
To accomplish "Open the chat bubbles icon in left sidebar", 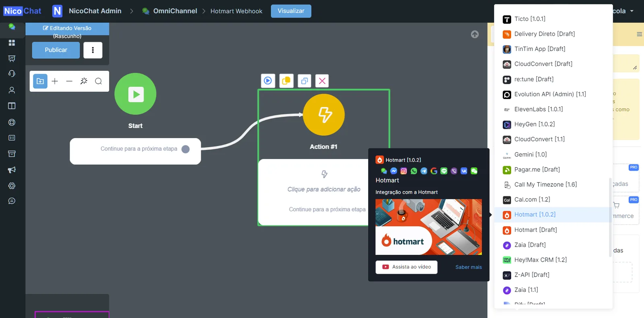I will [x=12, y=27].
